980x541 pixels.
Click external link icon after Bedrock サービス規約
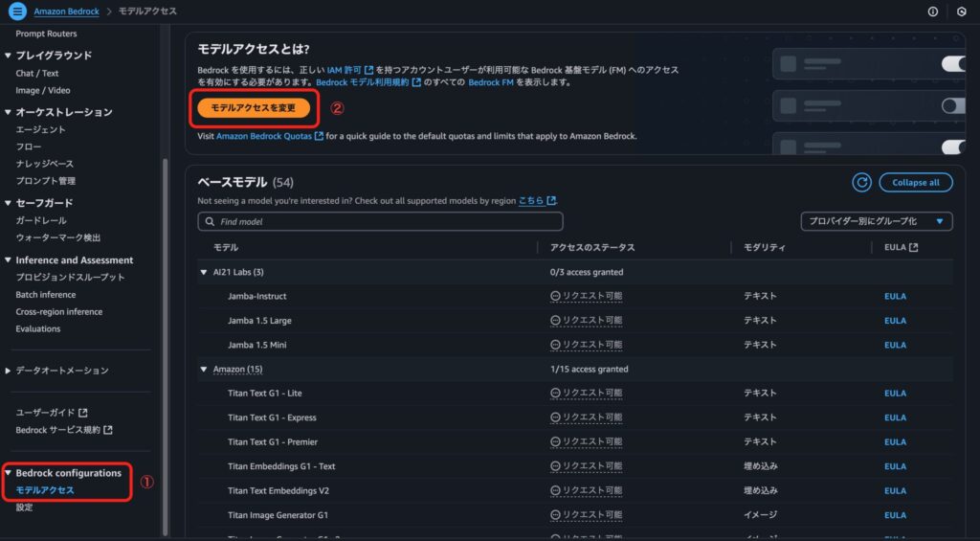point(108,430)
